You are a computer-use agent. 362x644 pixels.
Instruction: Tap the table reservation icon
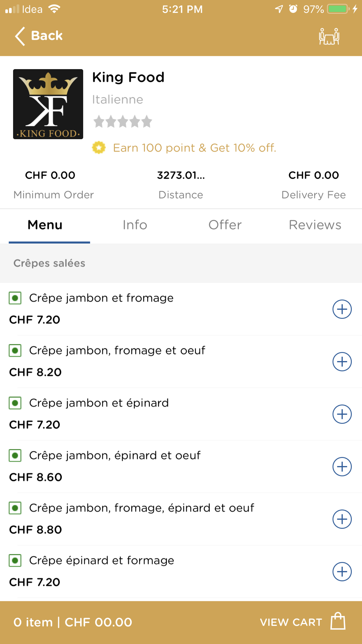(329, 36)
